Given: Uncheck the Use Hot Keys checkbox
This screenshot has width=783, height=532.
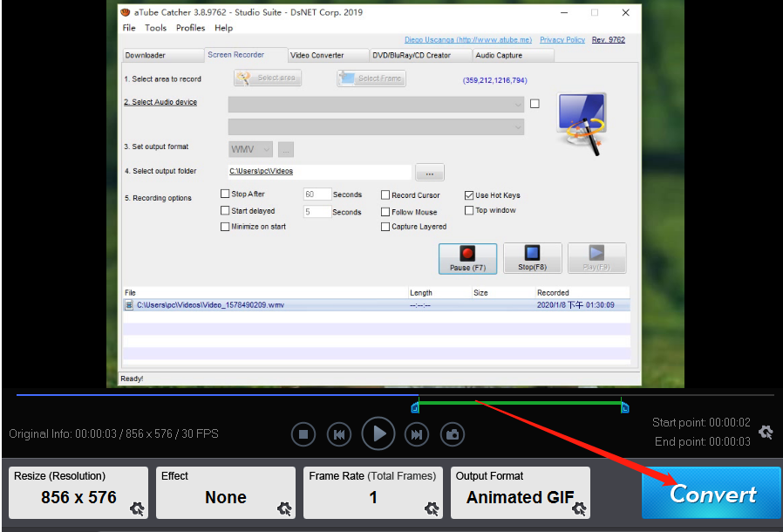Looking at the screenshot, I should pyautogui.click(x=469, y=195).
